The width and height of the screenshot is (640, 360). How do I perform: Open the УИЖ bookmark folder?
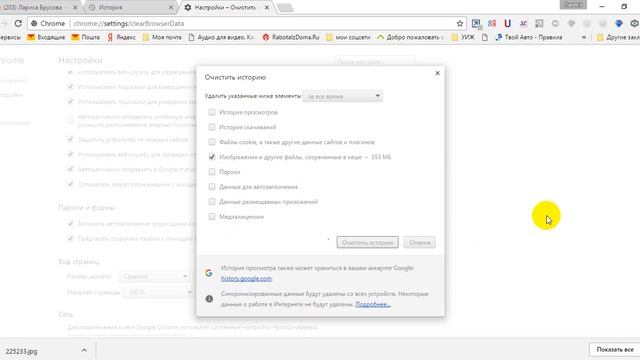pos(463,37)
